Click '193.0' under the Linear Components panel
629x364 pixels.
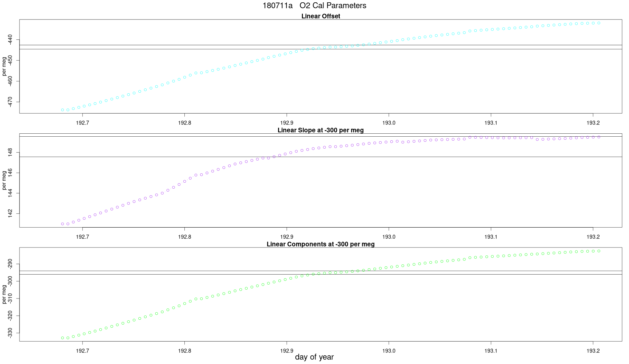click(x=389, y=351)
